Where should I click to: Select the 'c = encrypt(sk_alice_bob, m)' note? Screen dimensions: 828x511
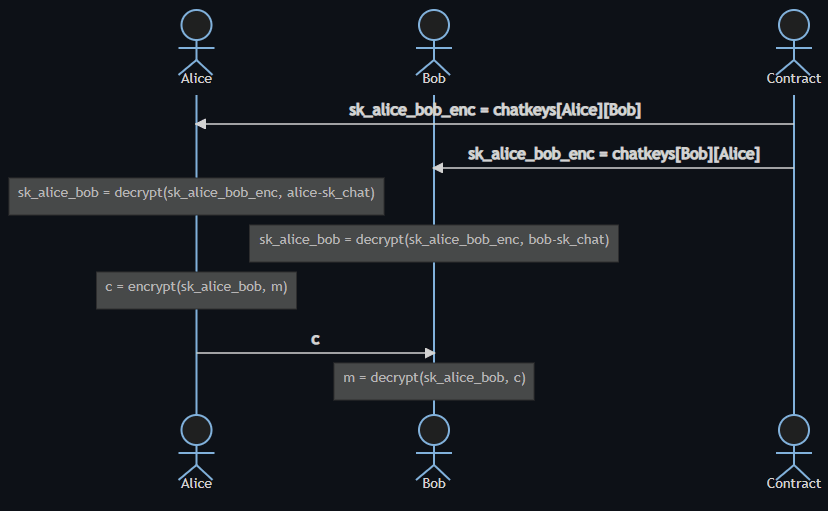point(196,289)
